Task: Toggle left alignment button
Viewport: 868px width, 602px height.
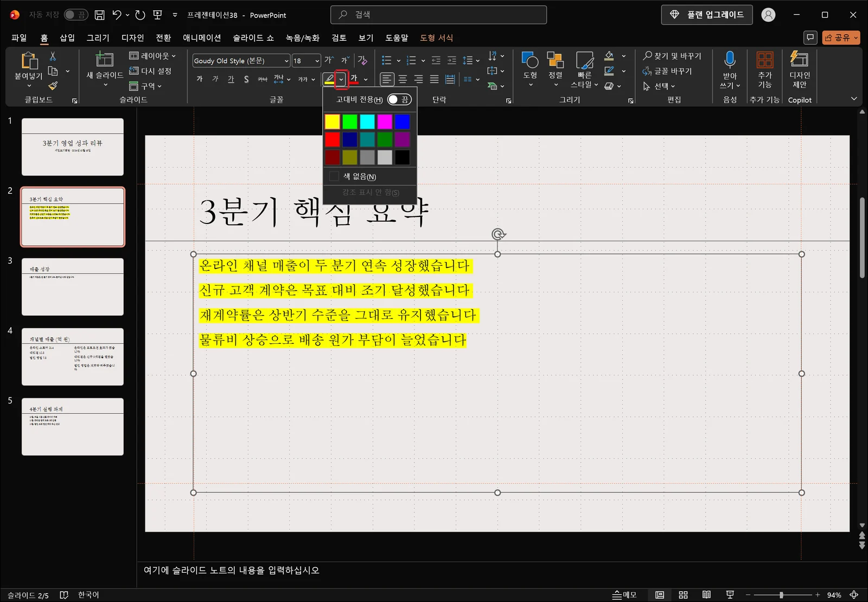Action: click(387, 79)
